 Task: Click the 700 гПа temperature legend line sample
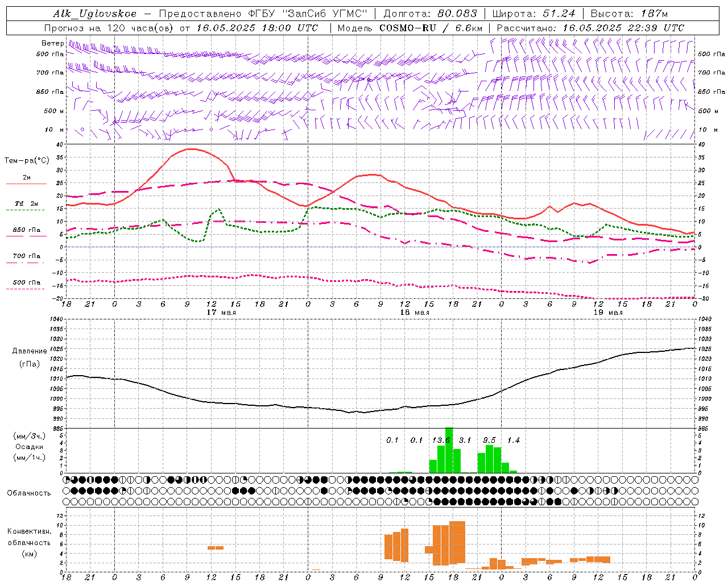[27, 263]
